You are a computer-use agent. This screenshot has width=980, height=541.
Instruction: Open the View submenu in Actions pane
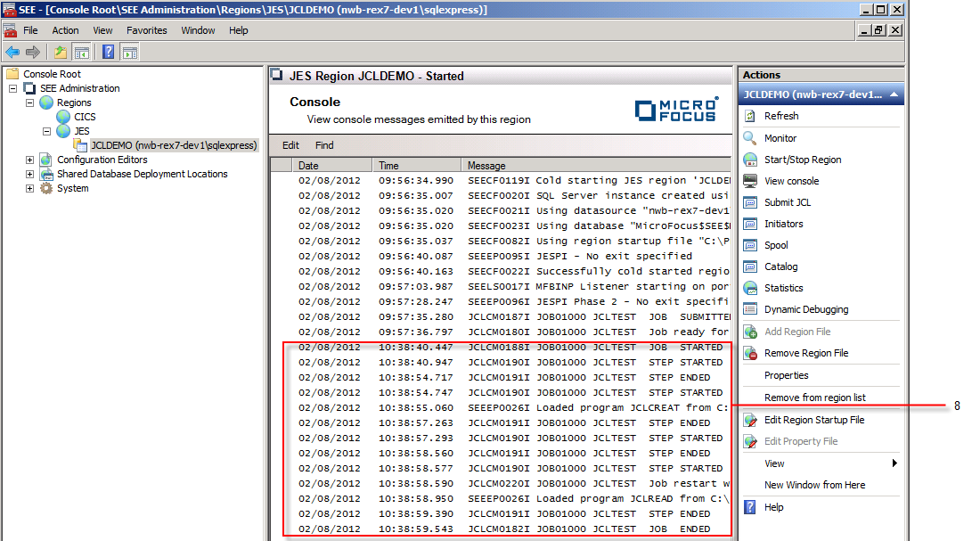tap(774, 463)
